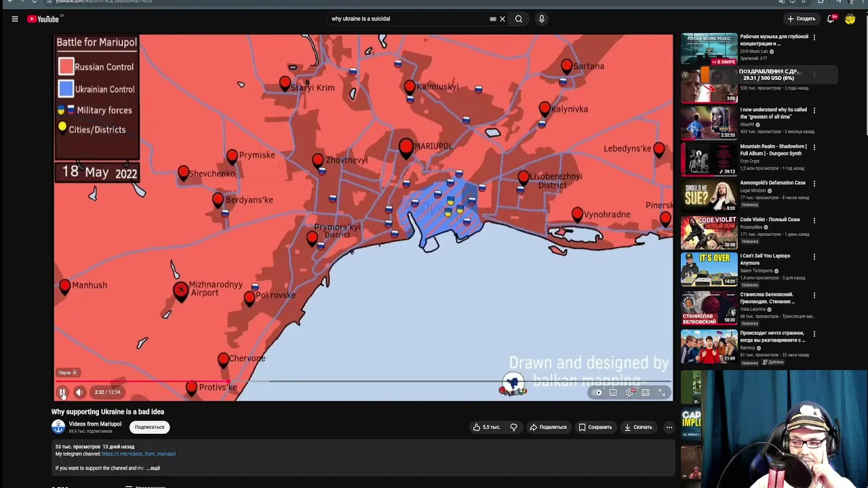Open the Станислав Белковский video thumbnail
868x488 pixels.
coord(709,307)
